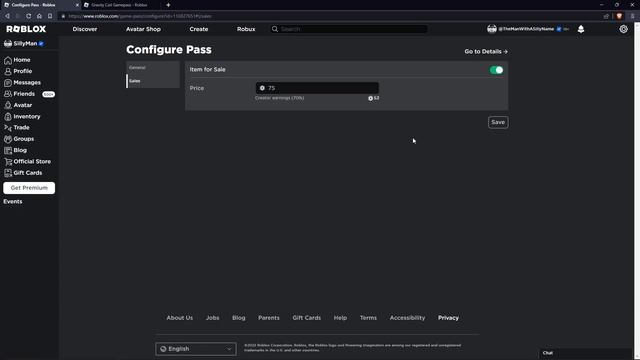Click About Us footer link
The image size is (640, 360).
pos(180,318)
